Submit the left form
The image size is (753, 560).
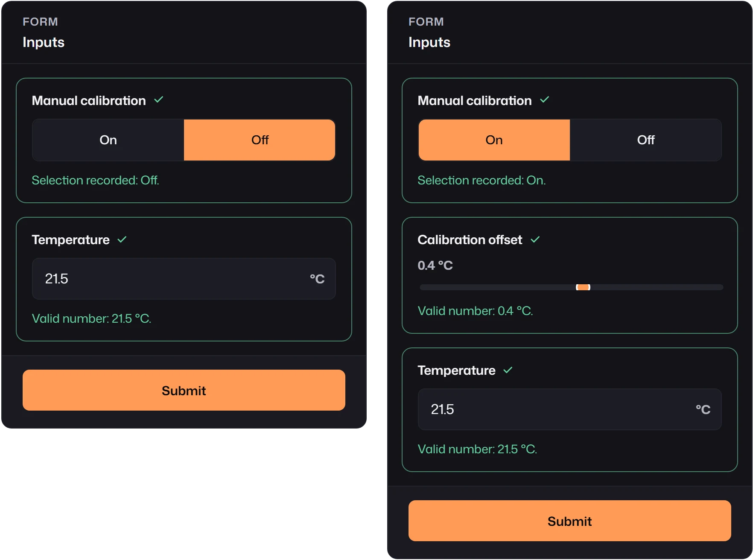coord(184,390)
